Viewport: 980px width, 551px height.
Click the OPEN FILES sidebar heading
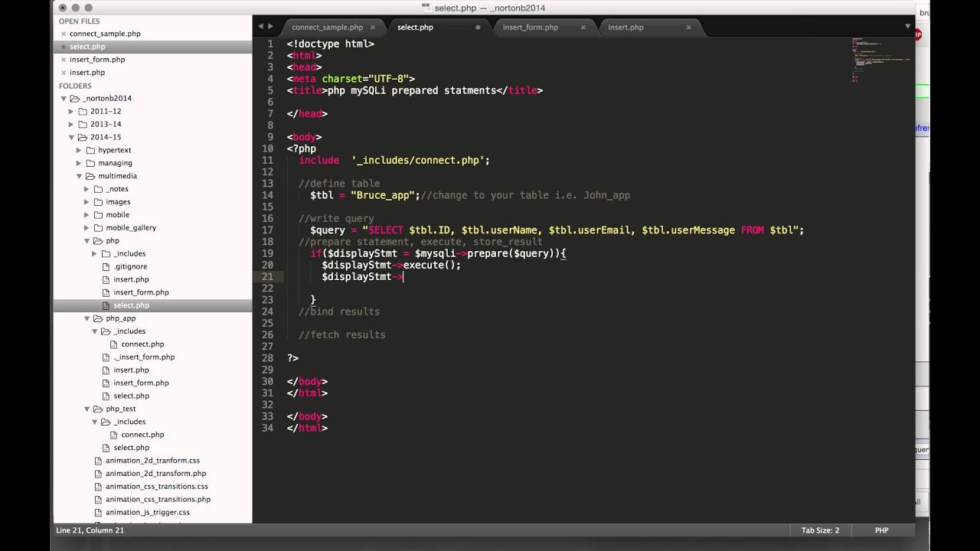pos(80,21)
